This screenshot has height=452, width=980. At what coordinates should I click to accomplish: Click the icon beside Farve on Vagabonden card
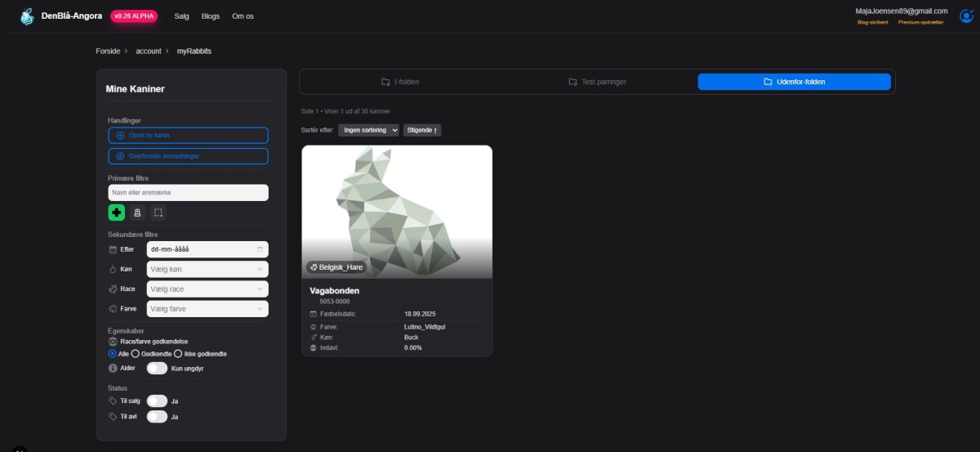[314, 327]
